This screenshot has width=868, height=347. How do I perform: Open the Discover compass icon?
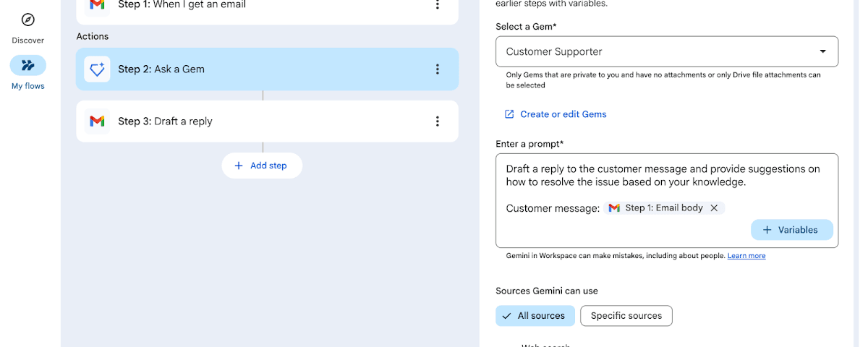pyautogui.click(x=27, y=20)
